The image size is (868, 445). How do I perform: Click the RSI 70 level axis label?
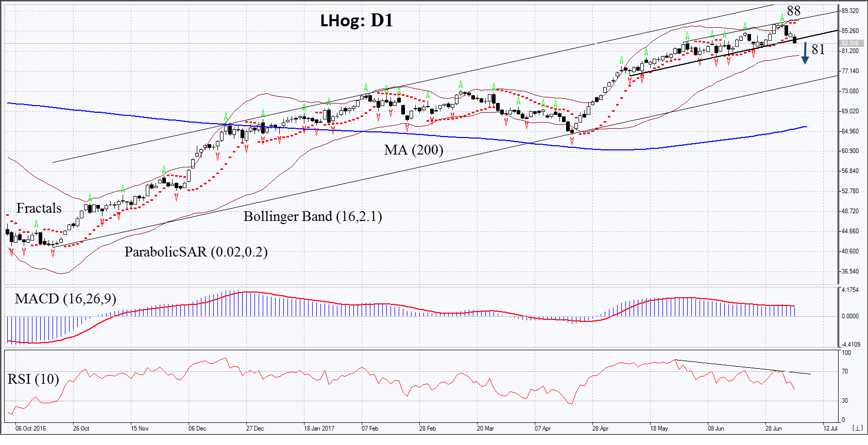(x=845, y=371)
